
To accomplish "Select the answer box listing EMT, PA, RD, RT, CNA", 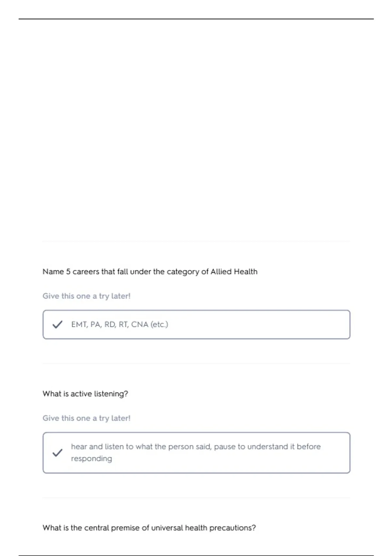I will tap(196, 324).
